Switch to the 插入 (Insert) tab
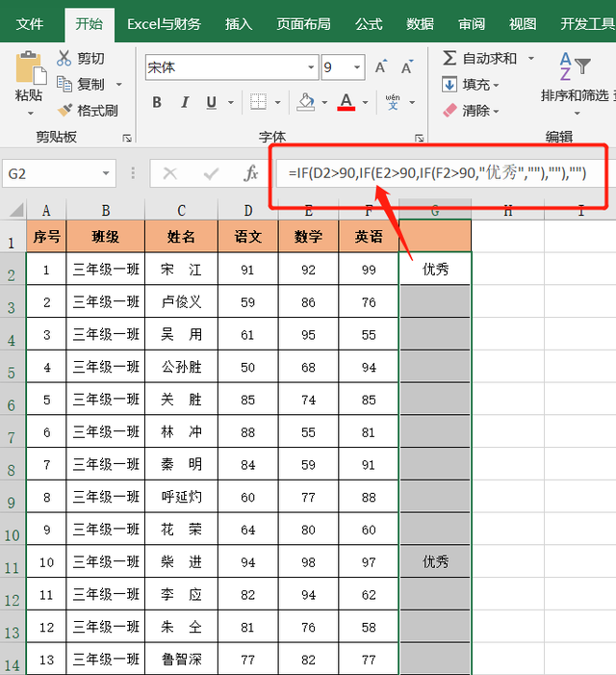616x675 pixels. tap(239, 24)
